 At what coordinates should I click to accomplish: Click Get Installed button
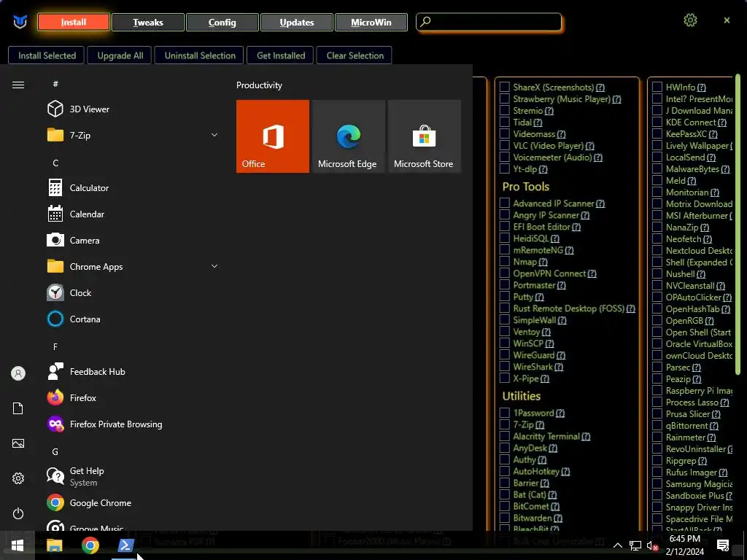coord(281,55)
